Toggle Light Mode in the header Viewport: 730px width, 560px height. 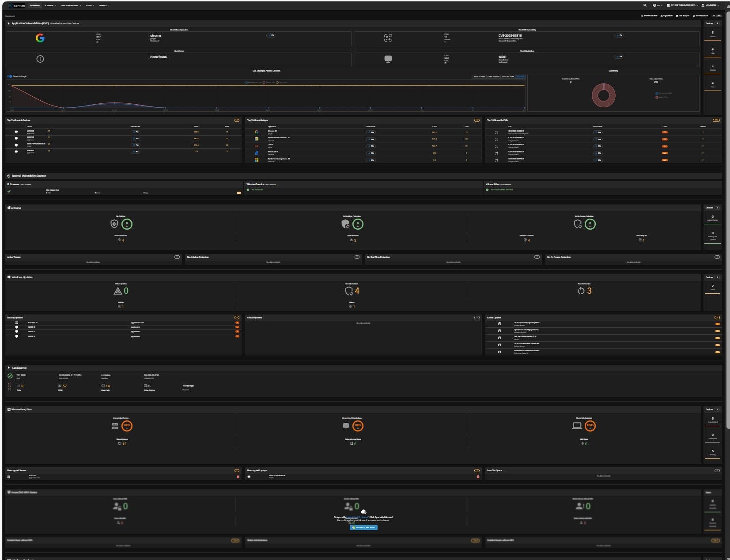(666, 16)
